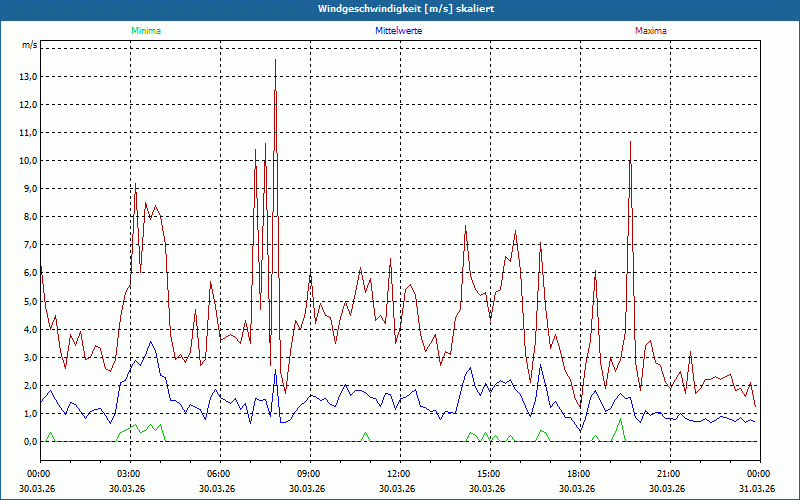Click the 8,0 y-axis value
The width and height of the screenshot is (800, 500).
[30, 217]
